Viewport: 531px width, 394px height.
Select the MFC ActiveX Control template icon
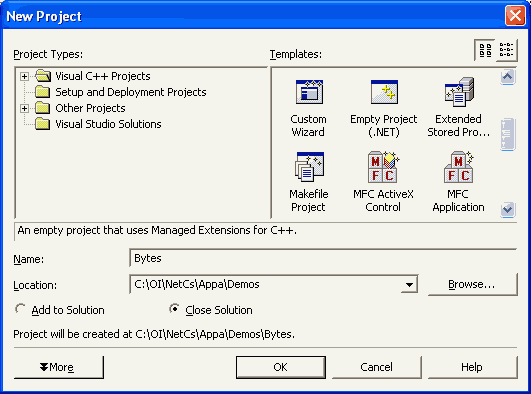click(384, 167)
